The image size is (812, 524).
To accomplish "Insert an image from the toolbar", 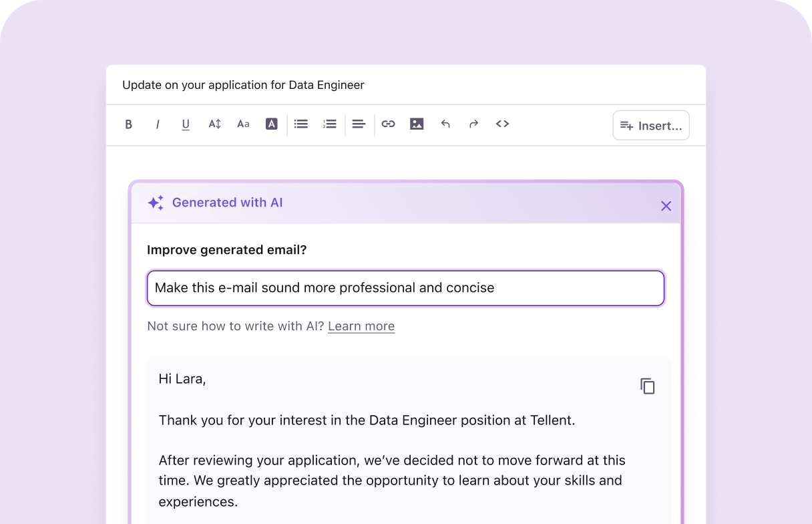I will [x=417, y=124].
